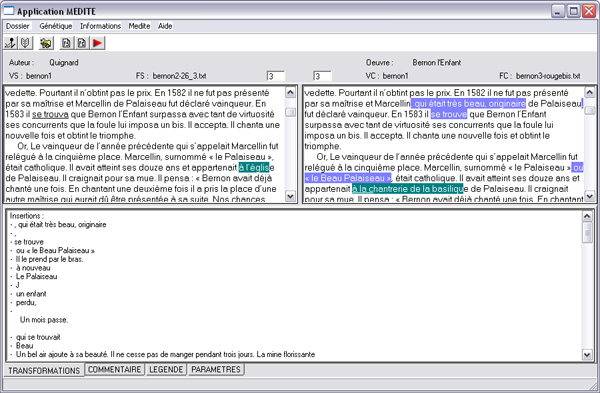600x393 pixels.
Task: Click highlighted 'se trouve' in right pane
Action: click(x=449, y=114)
